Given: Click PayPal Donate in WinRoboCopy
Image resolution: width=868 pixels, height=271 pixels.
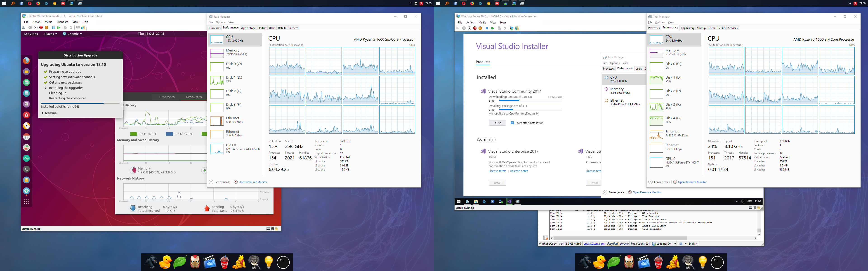Looking at the screenshot, I should coord(618,244).
